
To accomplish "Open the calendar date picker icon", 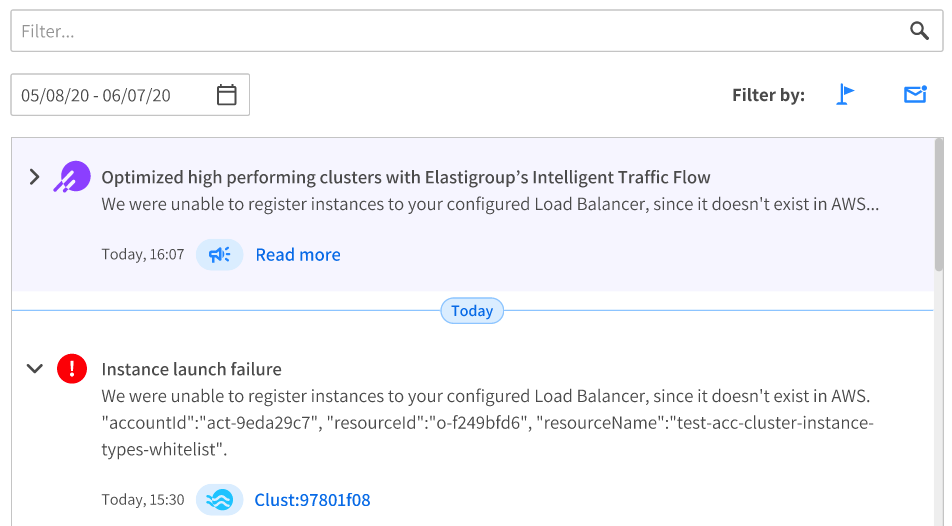I will click(x=227, y=95).
